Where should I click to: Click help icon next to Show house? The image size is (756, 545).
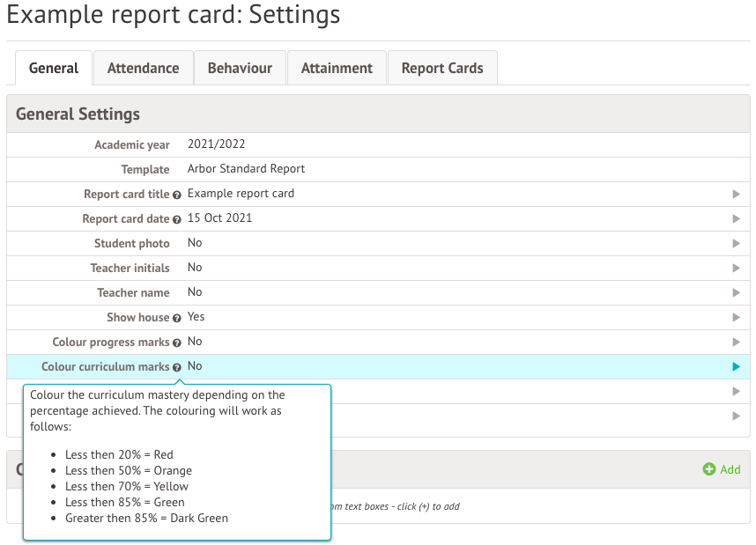click(177, 318)
